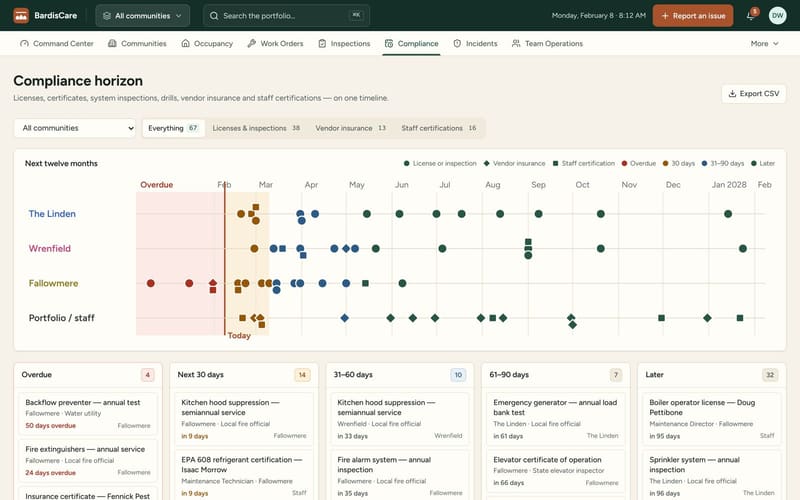Click the Command Center gauge icon
The width and height of the screenshot is (800, 500).
(x=24, y=44)
